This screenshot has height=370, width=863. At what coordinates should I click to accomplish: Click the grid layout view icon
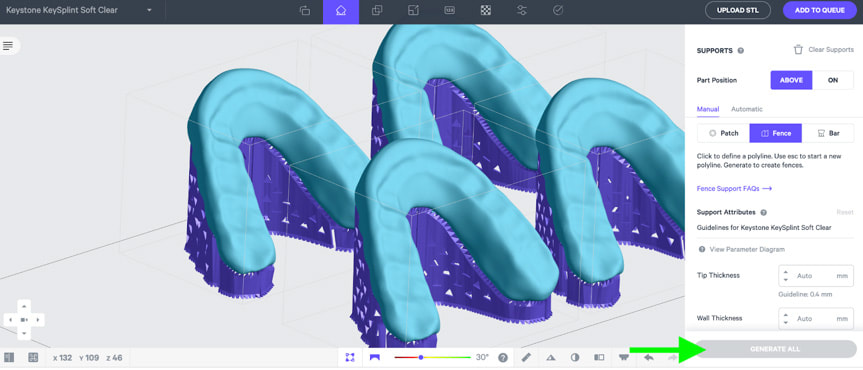33,357
